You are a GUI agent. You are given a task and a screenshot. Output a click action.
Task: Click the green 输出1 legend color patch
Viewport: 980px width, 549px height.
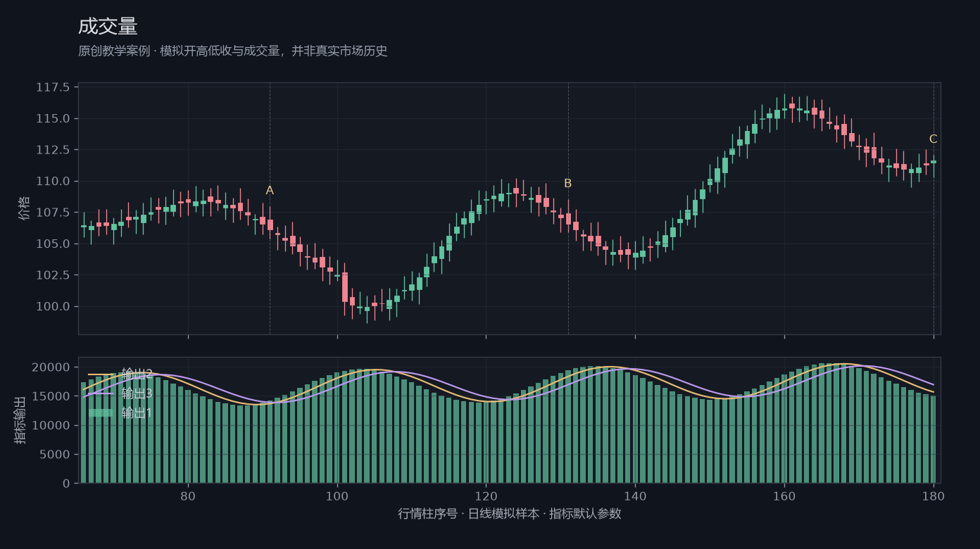[x=101, y=413]
